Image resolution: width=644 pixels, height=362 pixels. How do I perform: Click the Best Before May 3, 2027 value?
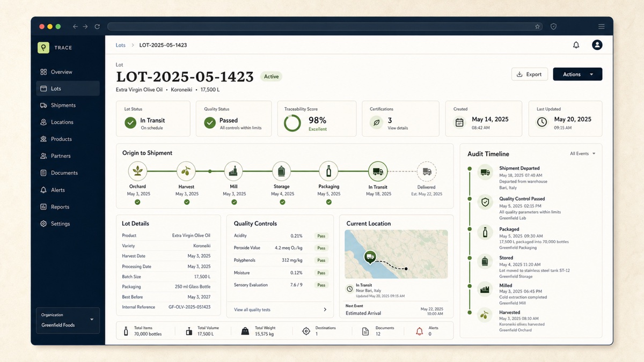point(199,297)
